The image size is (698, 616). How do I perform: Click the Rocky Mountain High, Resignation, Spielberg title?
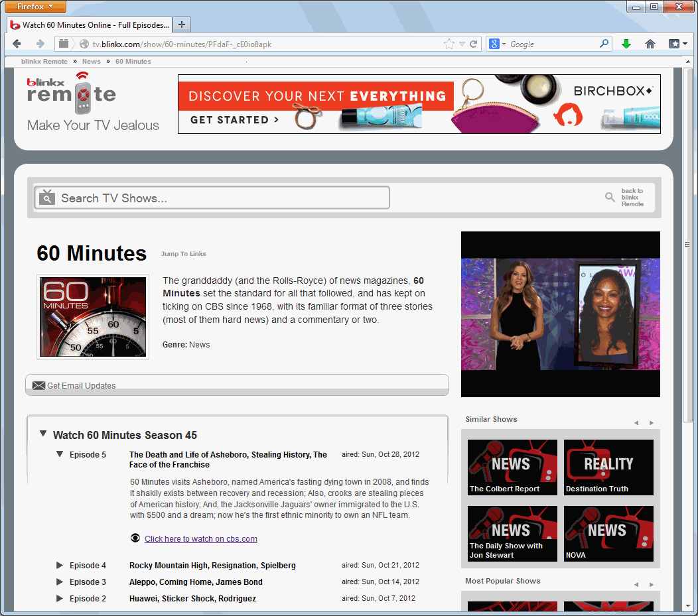(212, 566)
